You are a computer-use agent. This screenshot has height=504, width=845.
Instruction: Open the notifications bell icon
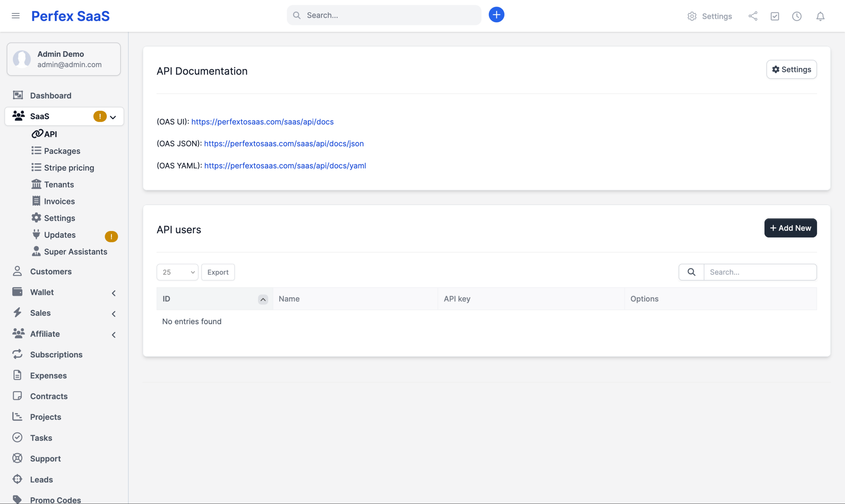[820, 16]
